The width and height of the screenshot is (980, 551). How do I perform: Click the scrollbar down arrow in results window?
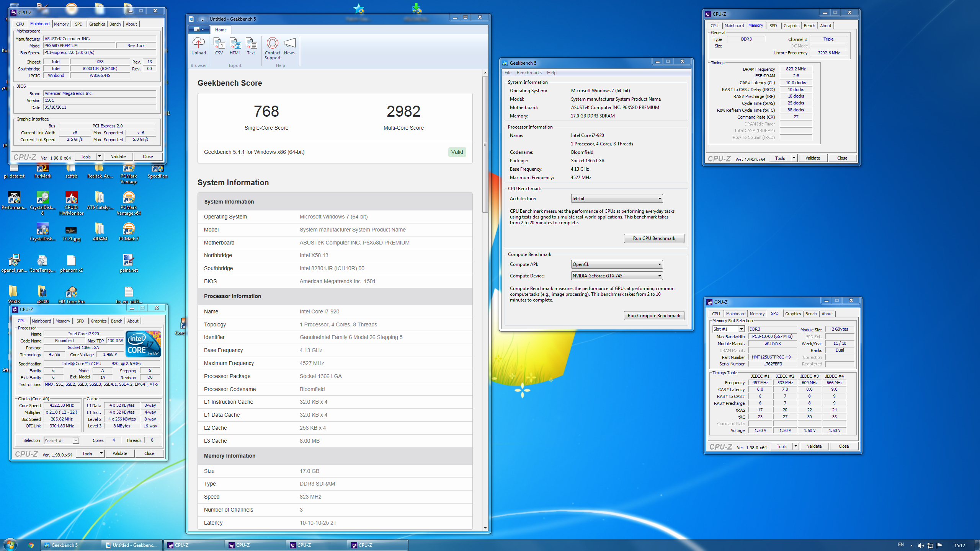[x=485, y=528]
